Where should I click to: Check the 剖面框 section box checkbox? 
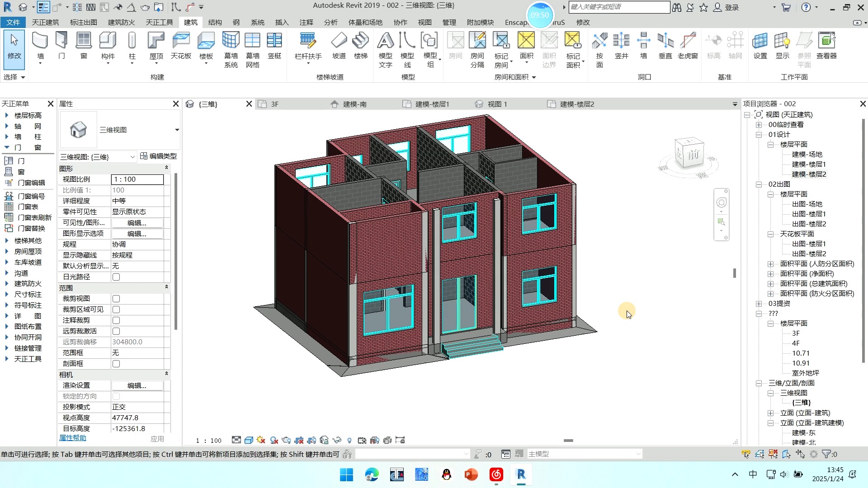[x=116, y=363]
